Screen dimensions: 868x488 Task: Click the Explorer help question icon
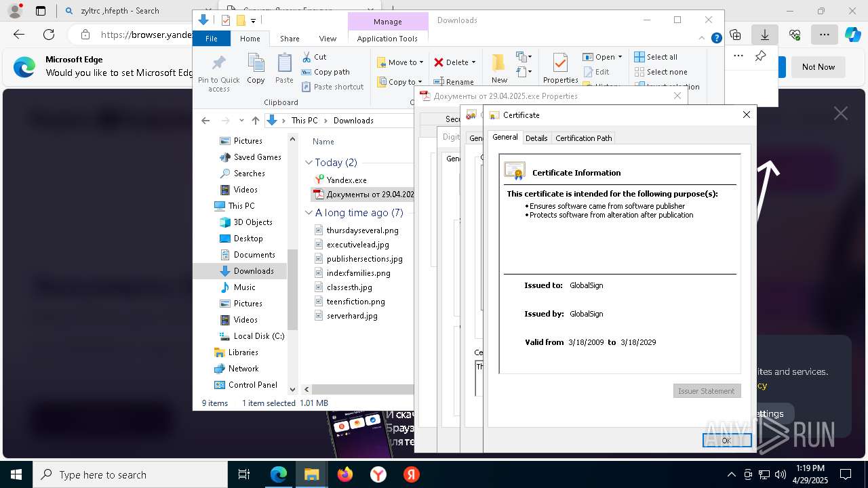pos(716,39)
